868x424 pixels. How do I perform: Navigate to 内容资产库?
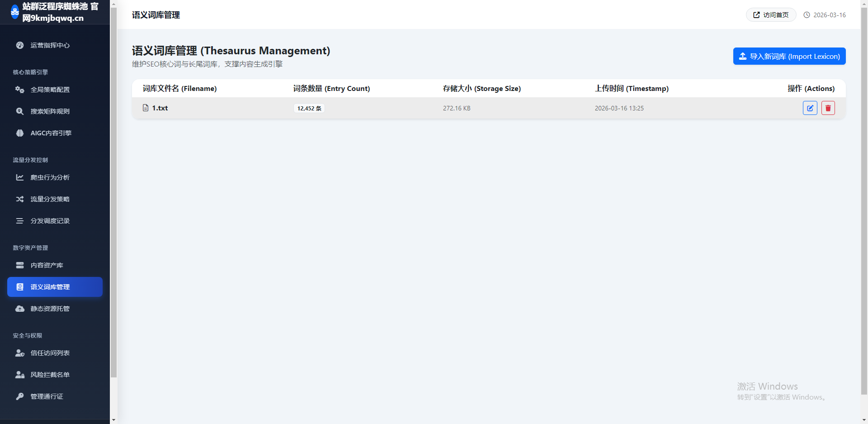(x=47, y=265)
